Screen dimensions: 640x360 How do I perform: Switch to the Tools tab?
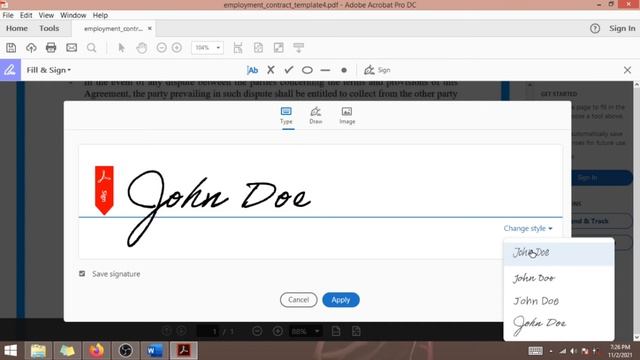pyautogui.click(x=49, y=28)
